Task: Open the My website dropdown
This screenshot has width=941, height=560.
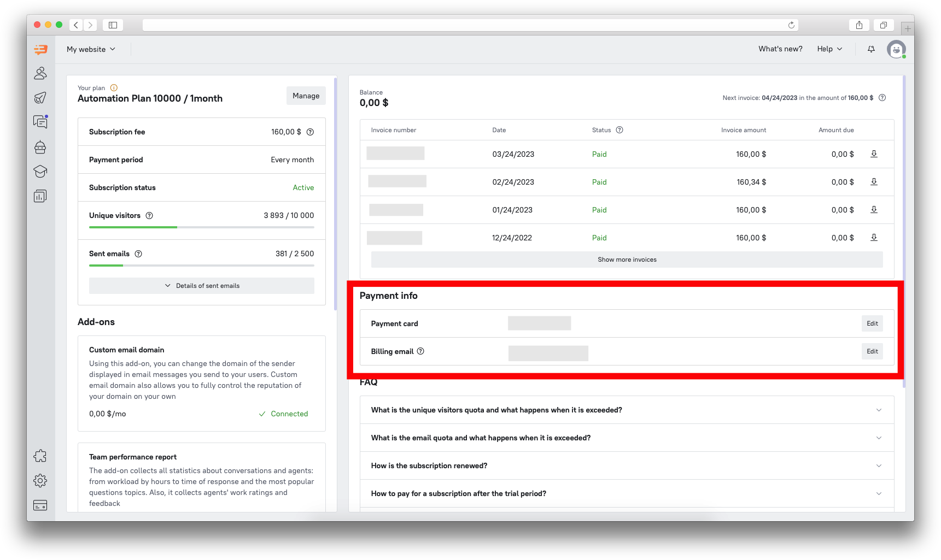Action: 91,49
